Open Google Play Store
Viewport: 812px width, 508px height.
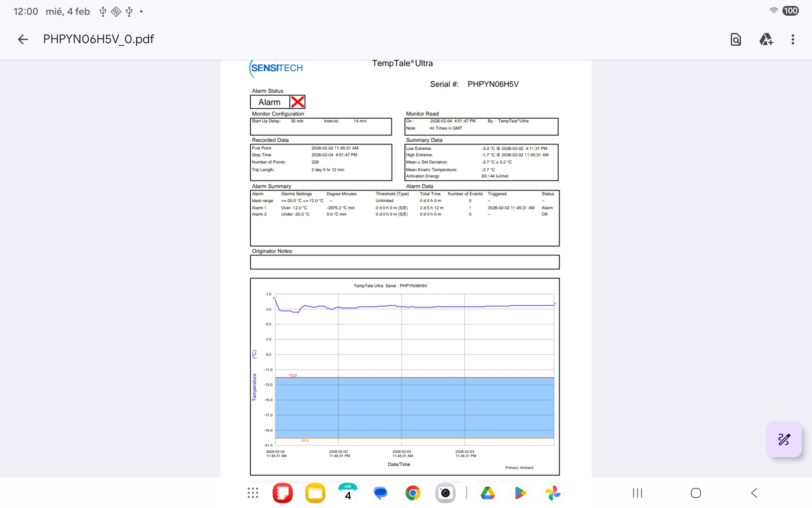click(520, 493)
